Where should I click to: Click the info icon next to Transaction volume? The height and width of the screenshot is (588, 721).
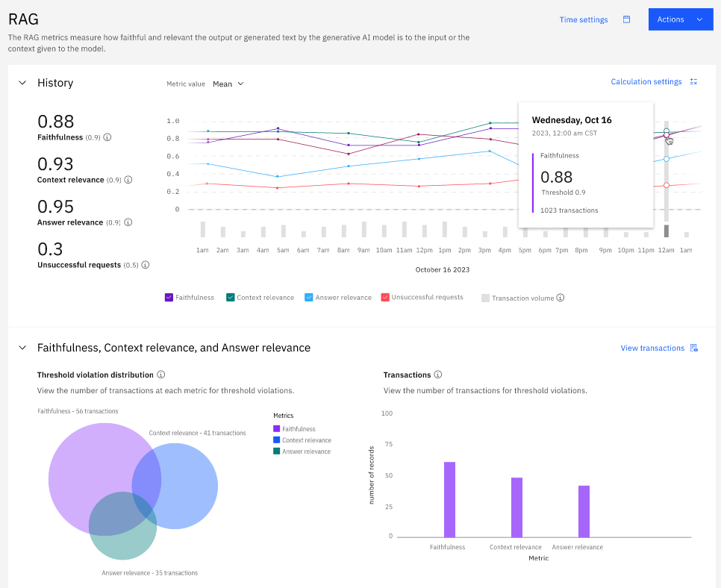pos(561,298)
